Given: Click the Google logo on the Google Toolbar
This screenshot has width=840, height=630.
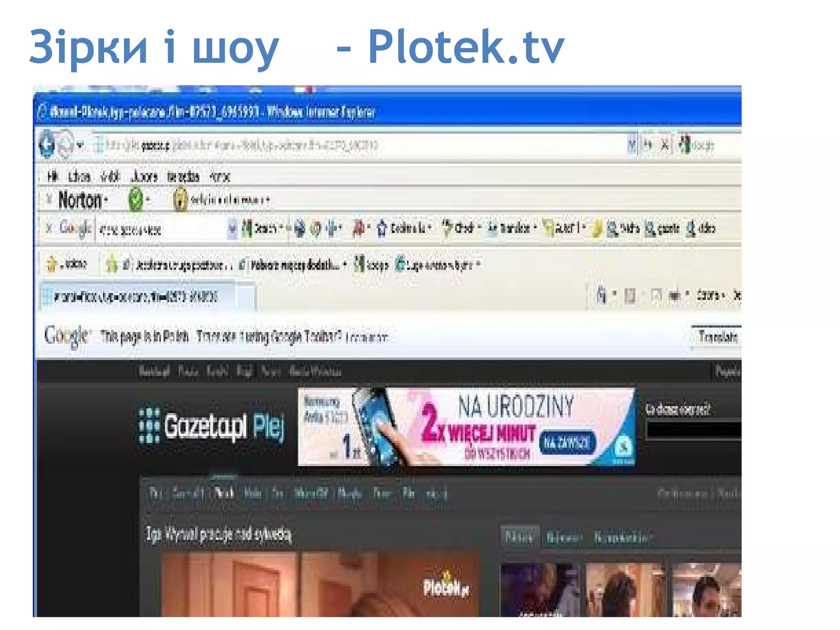Looking at the screenshot, I should [75, 228].
